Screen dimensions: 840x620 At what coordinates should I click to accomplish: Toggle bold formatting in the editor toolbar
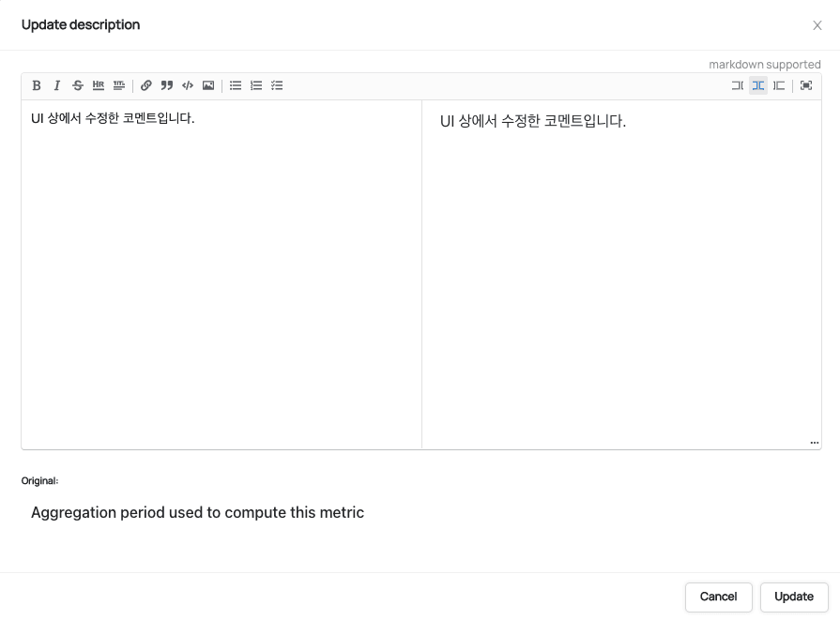tap(37, 85)
